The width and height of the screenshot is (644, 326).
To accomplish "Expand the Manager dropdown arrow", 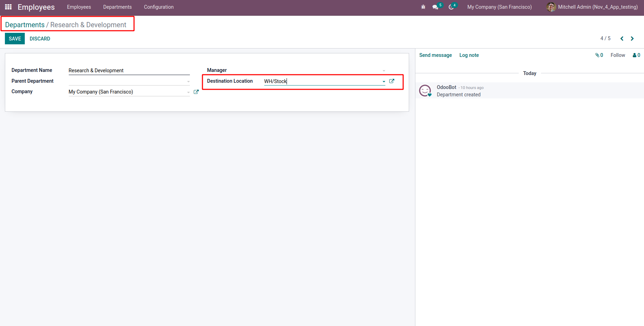I will click(384, 71).
